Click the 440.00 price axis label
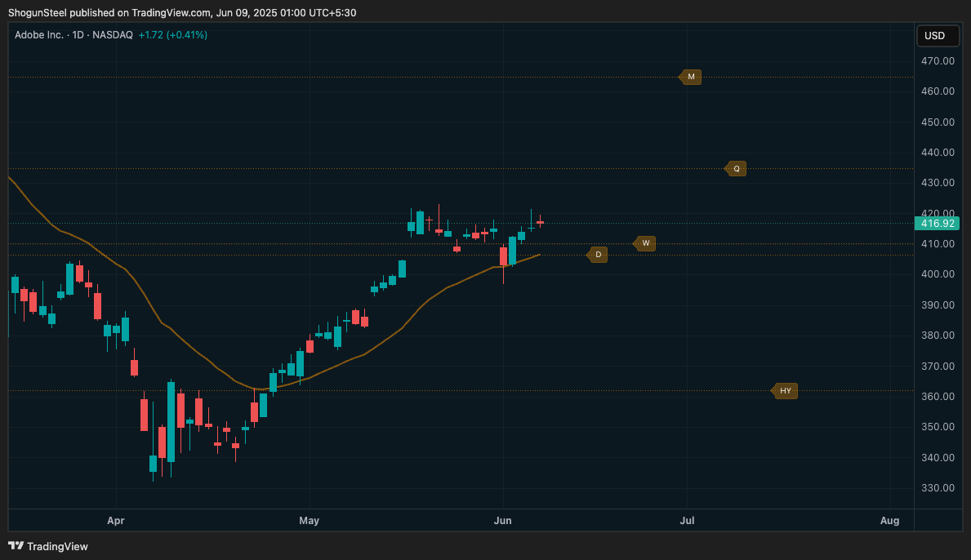Image resolution: width=971 pixels, height=560 pixels. [938, 152]
